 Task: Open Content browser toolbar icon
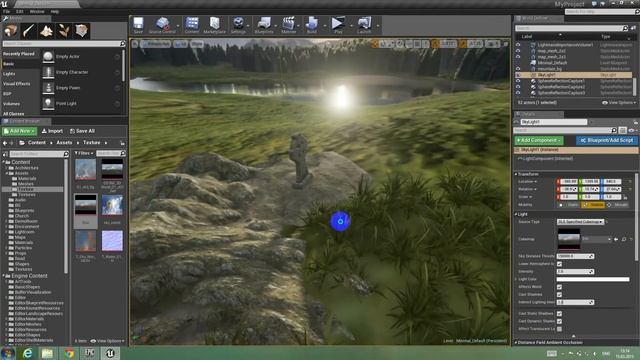coord(192,25)
